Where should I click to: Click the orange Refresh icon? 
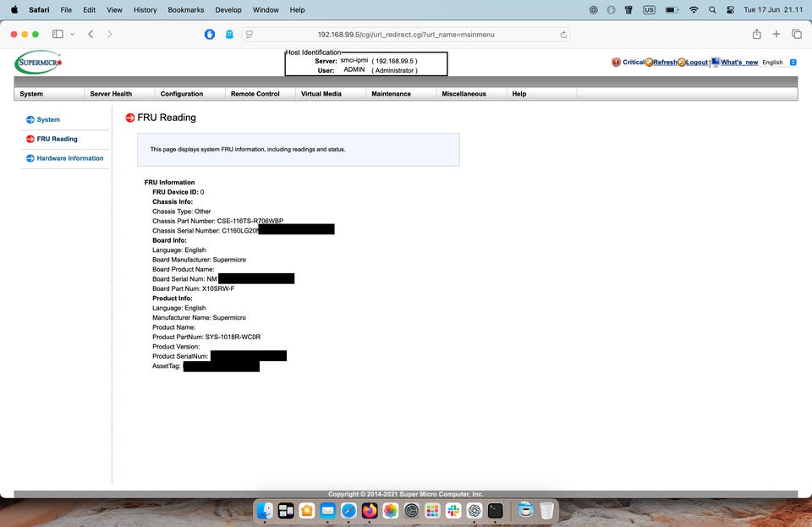pos(649,62)
